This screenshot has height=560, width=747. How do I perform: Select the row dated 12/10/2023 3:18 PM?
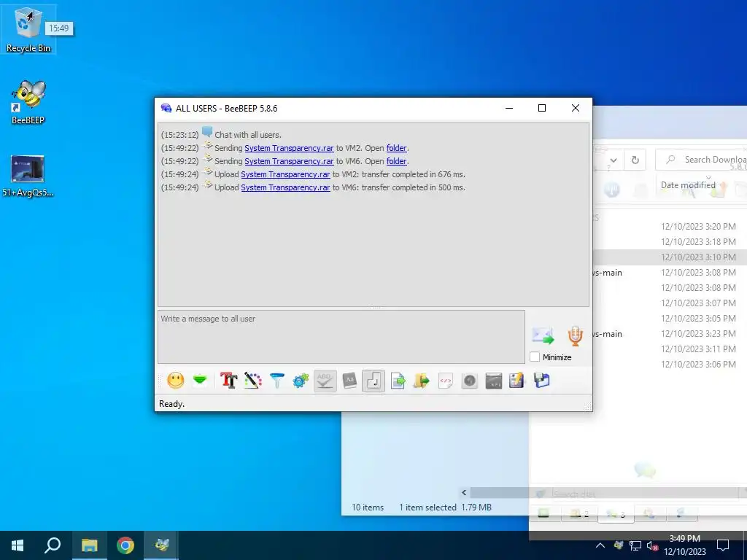pos(670,242)
